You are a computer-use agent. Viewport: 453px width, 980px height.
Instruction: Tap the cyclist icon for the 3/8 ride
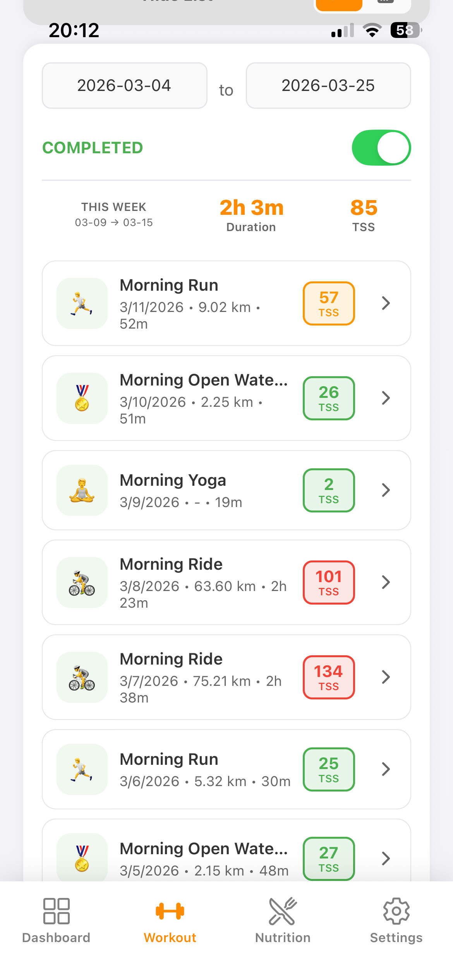pyautogui.click(x=82, y=583)
